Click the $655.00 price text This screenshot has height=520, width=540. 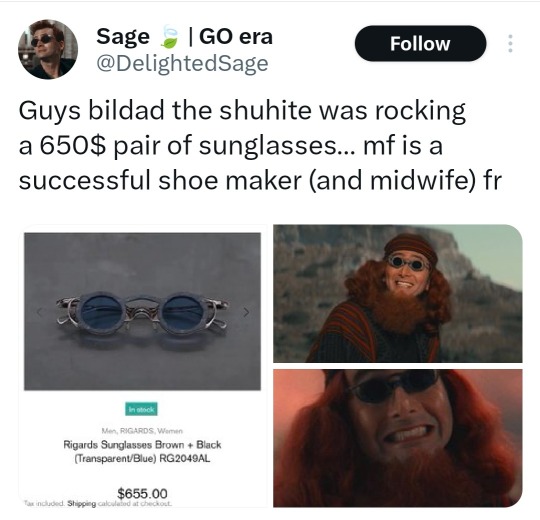pos(142,493)
